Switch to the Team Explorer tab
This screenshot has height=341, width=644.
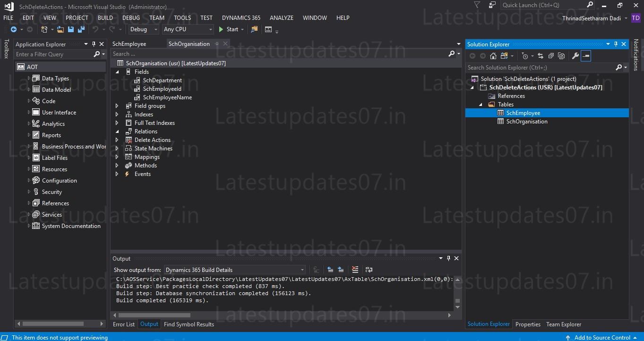point(564,324)
